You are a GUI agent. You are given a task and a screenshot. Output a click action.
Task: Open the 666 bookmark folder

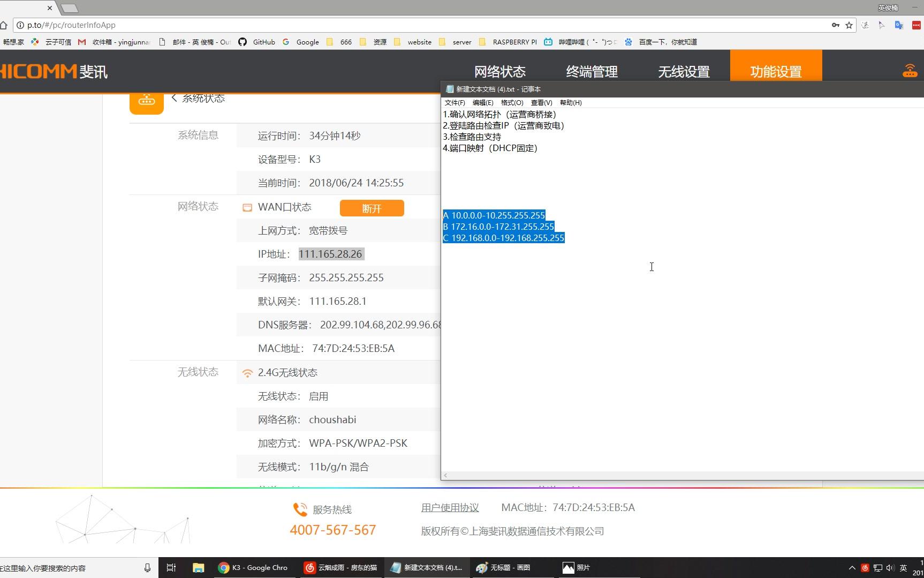tap(339, 42)
